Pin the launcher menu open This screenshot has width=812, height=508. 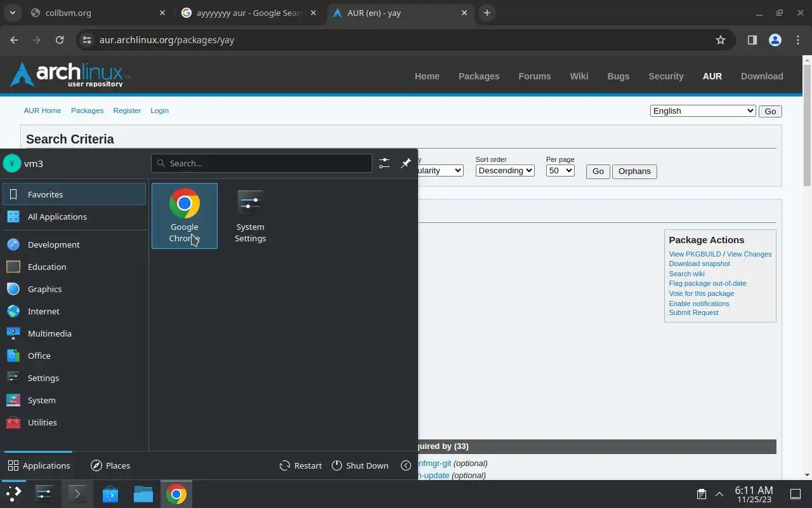[x=406, y=163]
